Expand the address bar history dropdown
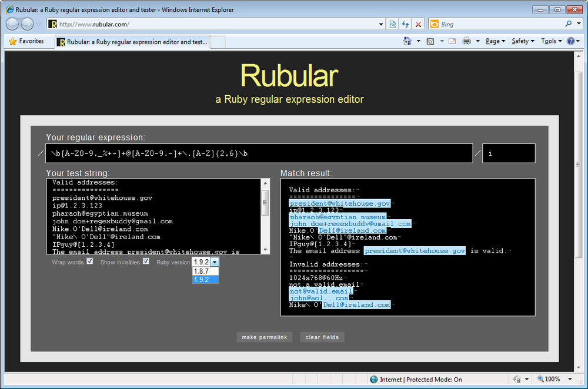 (x=381, y=24)
